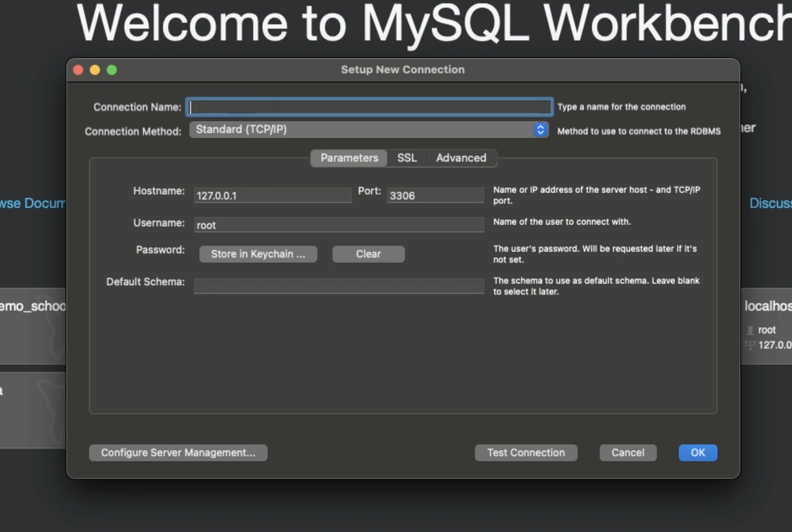Click the Default Schema label
Image resolution: width=792 pixels, height=532 pixels.
click(145, 282)
